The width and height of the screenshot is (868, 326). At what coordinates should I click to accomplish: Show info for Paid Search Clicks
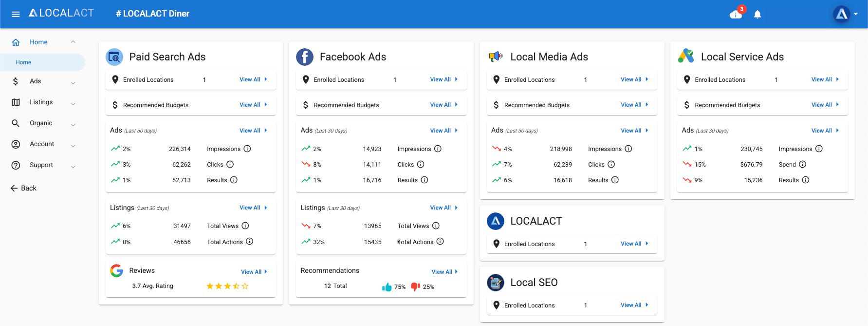pyautogui.click(x=230, y=164)
